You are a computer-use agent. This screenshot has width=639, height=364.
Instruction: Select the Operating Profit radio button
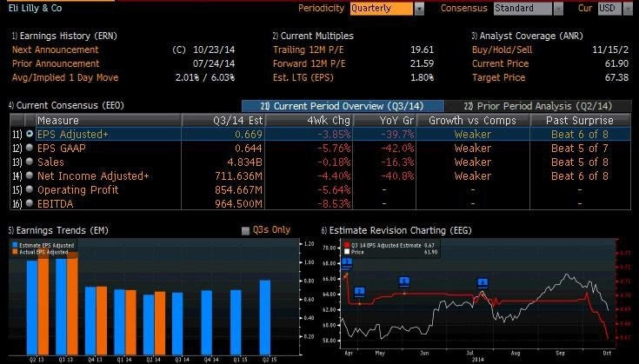click(30, 189)
